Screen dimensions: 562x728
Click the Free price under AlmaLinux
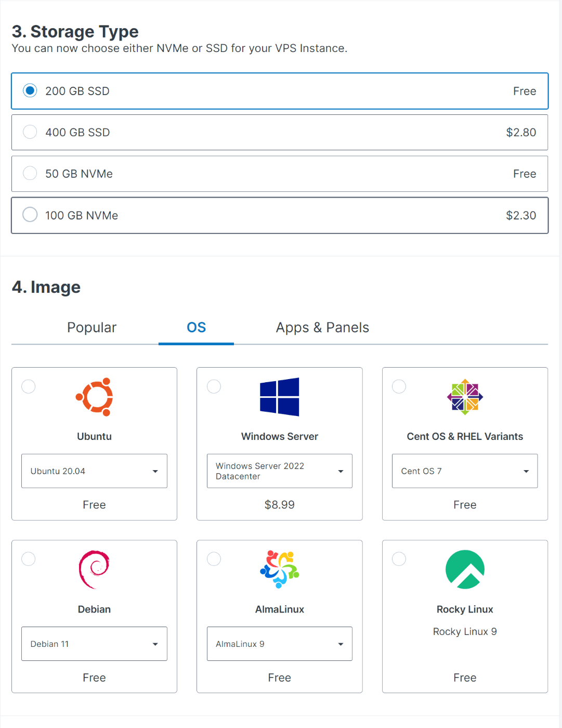pos(280,678)
